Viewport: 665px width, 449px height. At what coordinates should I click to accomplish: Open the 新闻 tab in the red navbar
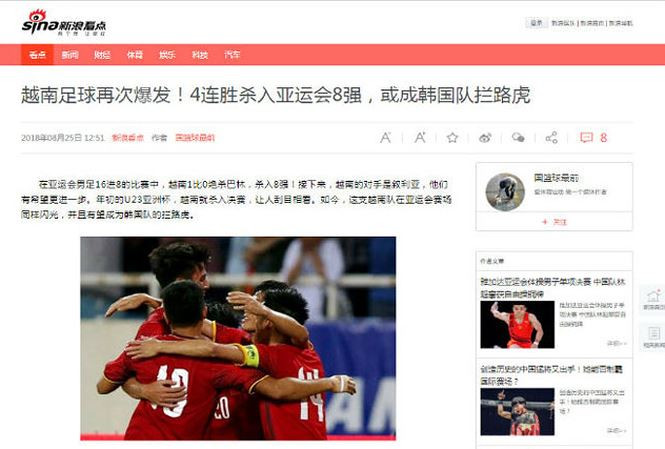(70, 55)
